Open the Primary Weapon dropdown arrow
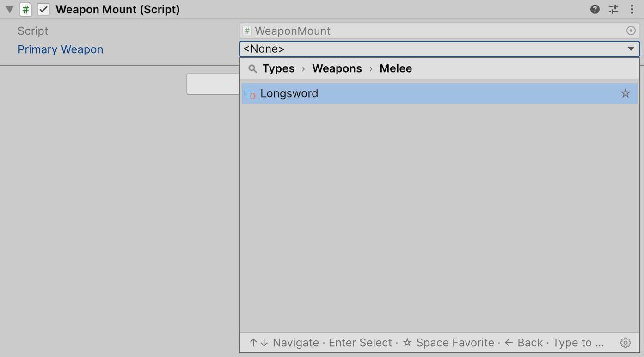This screenshot has height=357, width=644. 631,49
